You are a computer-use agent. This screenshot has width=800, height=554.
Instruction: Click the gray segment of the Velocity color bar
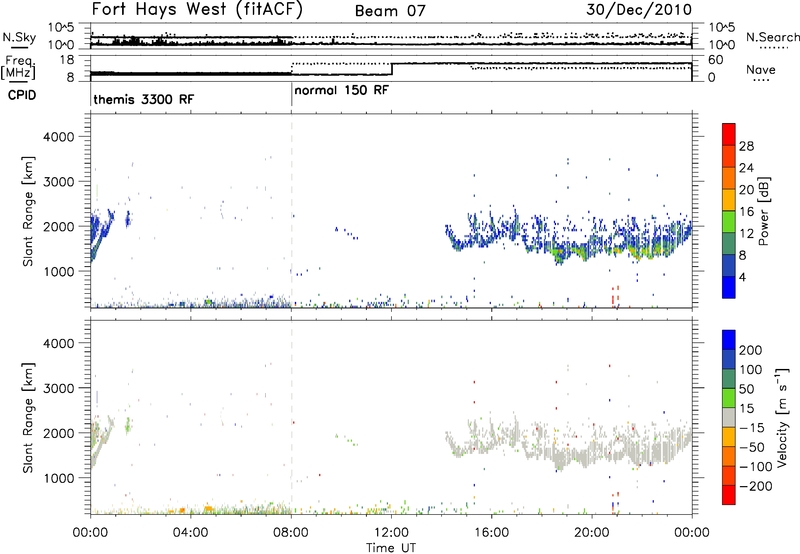click(729, 417)
